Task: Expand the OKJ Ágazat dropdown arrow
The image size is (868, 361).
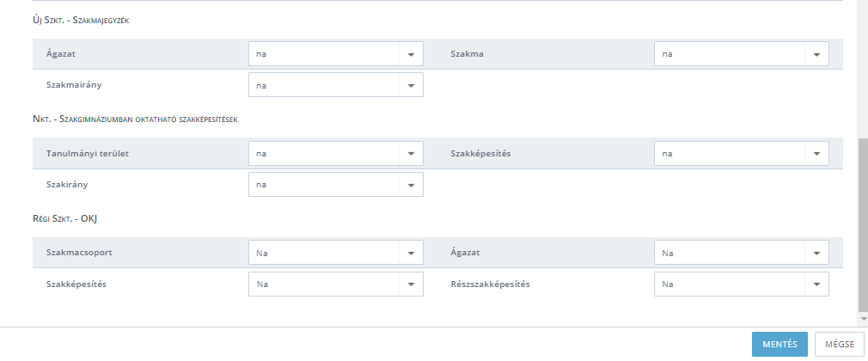Action: (x=816, y=253)
